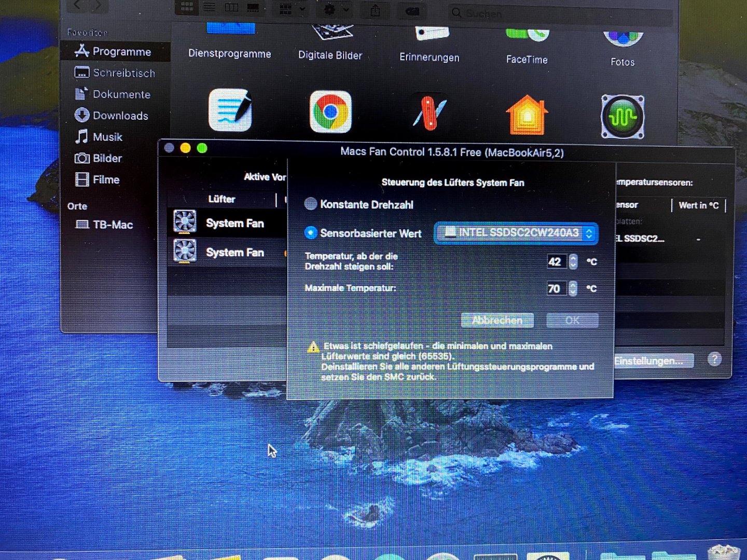Click Abbrechen to cancel the fan dialog
The width and height of the screenshot is (747, 560).
tap(497, 320)
